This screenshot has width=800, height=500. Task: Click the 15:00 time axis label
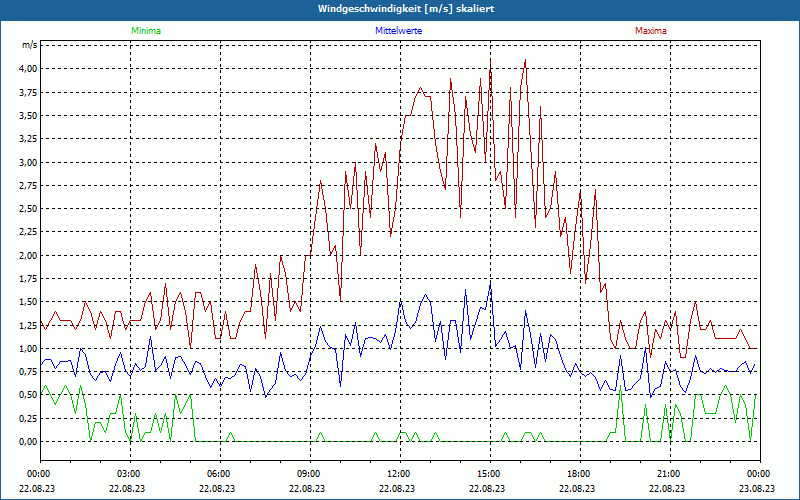pos(490,474)
